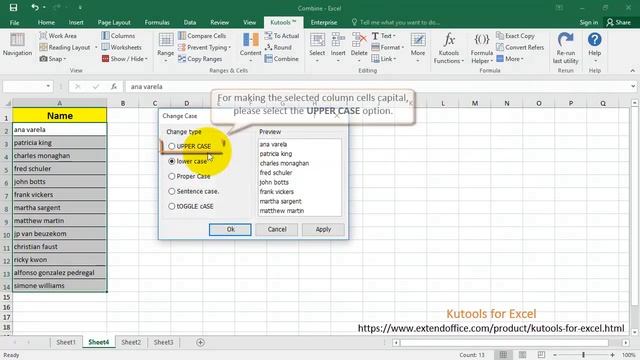Select the tOGGLE cASE radio option
This screenshot has height=360, width=640.
coord(172,206)
